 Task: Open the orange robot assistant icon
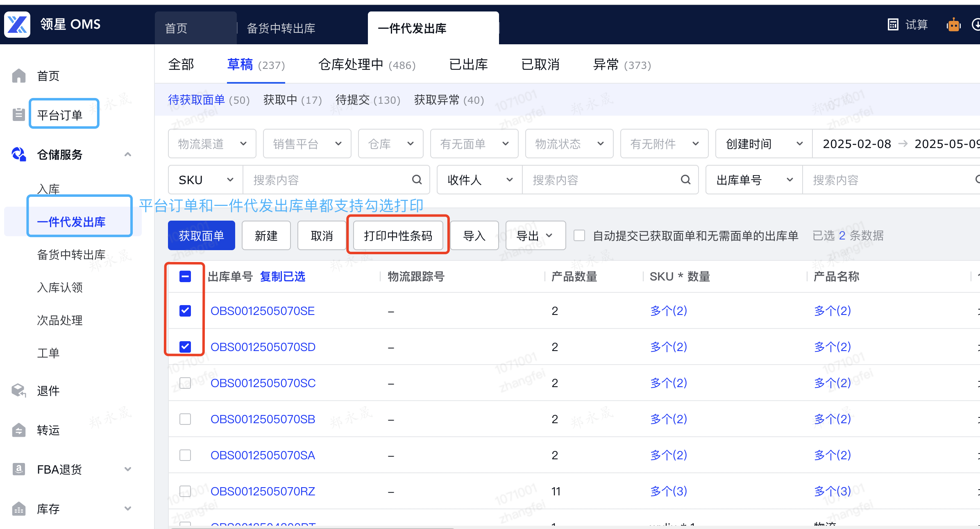click(954, 25)
